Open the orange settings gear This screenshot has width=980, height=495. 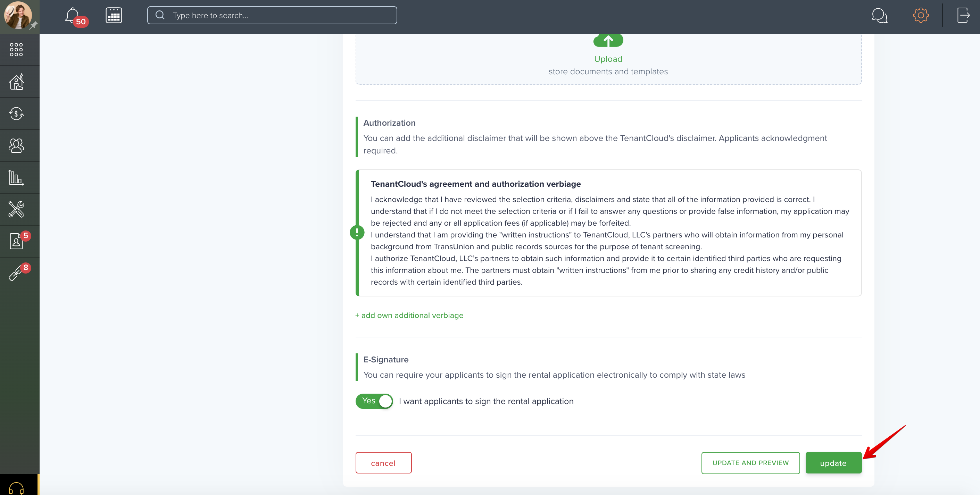(921, 16)
